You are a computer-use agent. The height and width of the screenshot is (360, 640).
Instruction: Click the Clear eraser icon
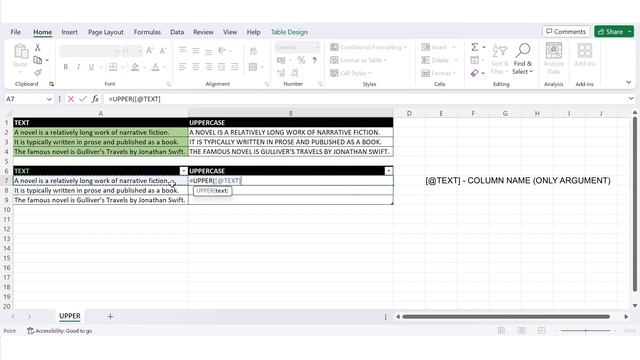pyautogui.click(x=474, y=73)
